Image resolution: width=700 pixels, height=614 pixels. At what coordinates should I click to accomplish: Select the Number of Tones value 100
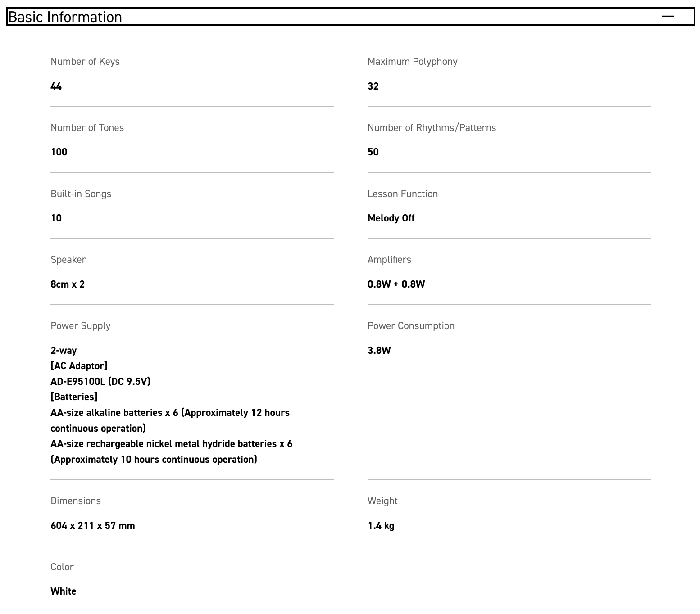tap(59, 152)
